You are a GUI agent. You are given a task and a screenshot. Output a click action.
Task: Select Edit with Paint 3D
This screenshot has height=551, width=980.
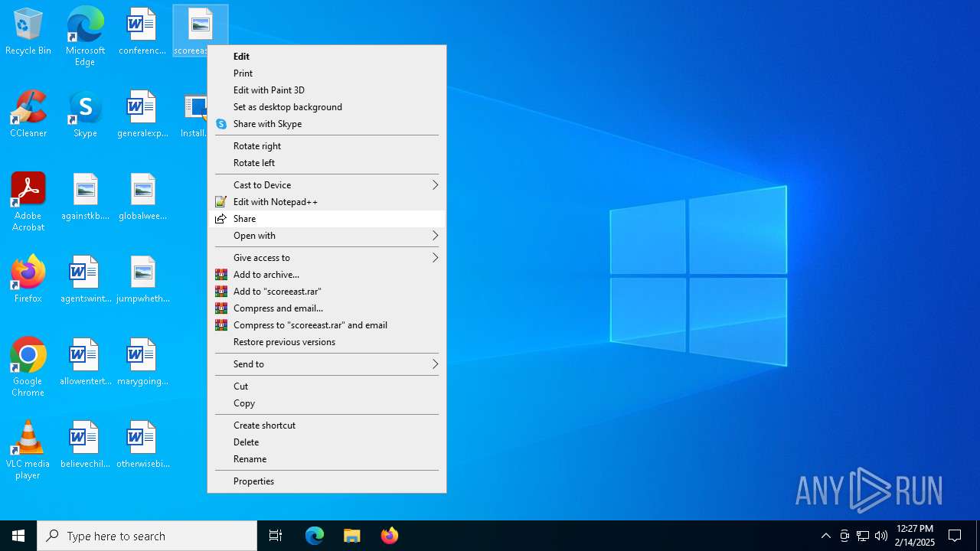click(327, 90)
